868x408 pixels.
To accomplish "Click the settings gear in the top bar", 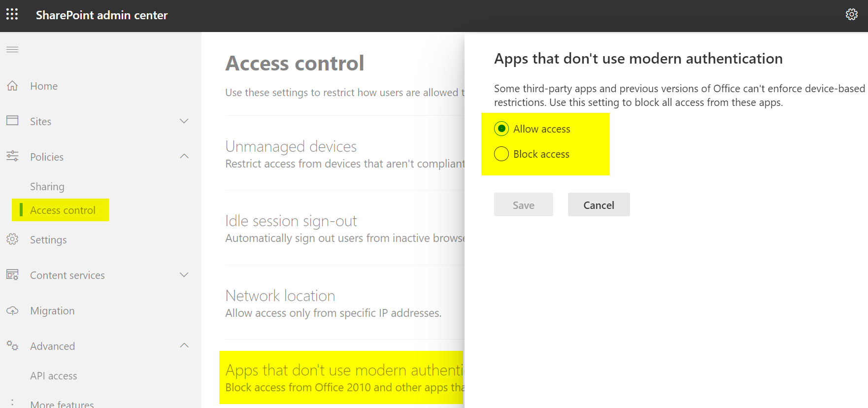I will coord(851,14).
